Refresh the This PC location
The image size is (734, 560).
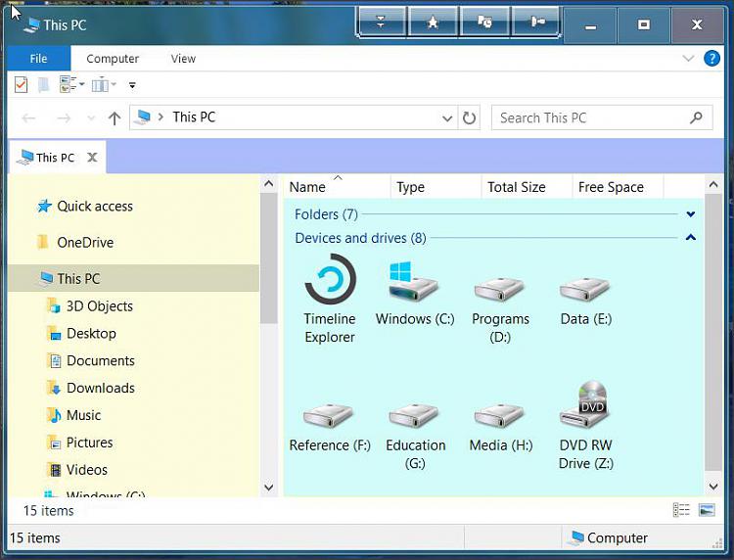(469, 118)
